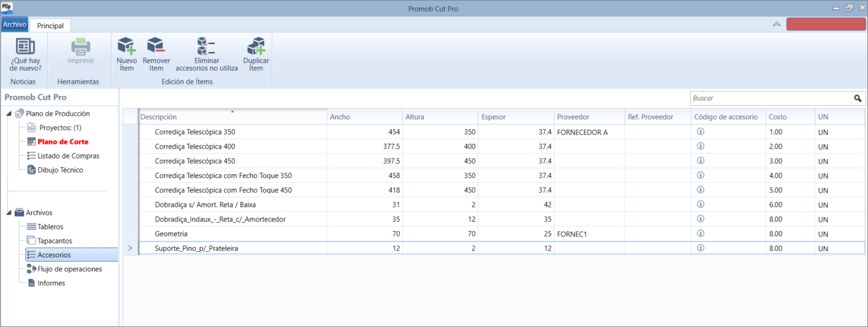Select the Suporte_Pino_p/_Prateleira cell
868x327 pixels.
tap(232, 248)
